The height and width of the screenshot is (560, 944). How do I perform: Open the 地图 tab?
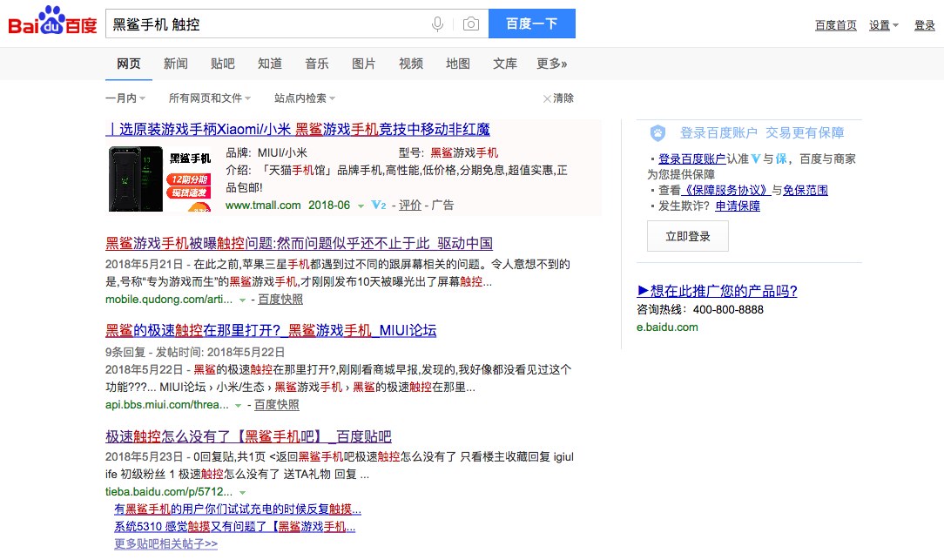(457, 64)
